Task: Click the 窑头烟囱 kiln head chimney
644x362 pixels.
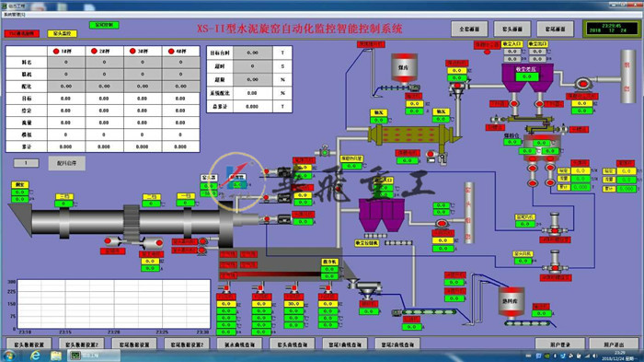Action: pyautogui.click(x=468, y=213)
